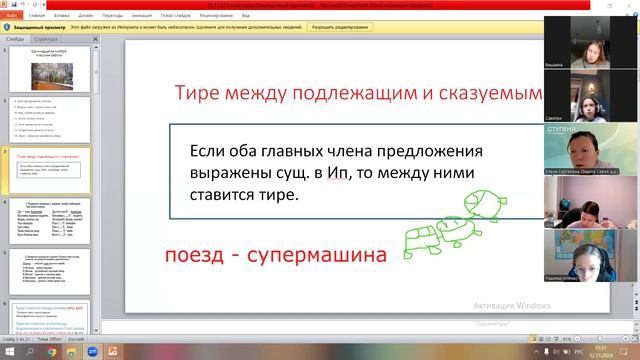Image resolution: width=640 pixels, height=360 pixels.
Task: Open the Показ слайдов ribbon tab
Action: (x=176, y=16)
